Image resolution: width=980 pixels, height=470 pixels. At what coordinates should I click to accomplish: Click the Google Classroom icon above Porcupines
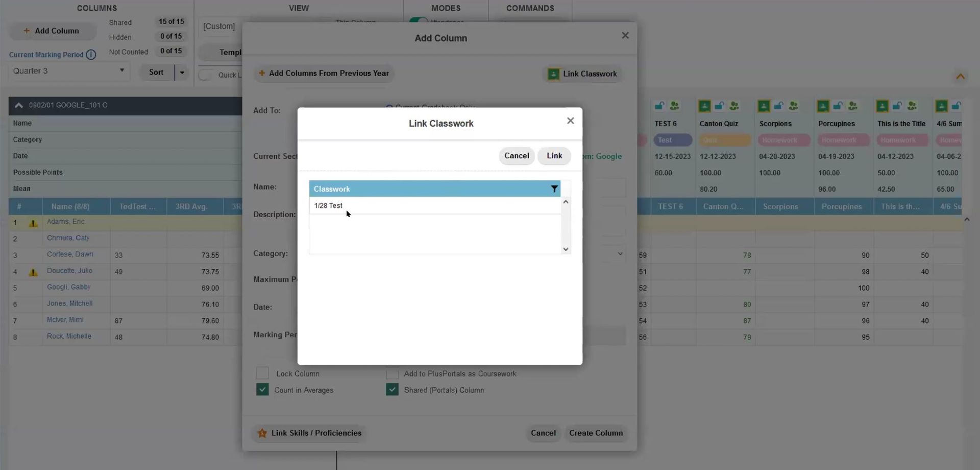[823, 106]
